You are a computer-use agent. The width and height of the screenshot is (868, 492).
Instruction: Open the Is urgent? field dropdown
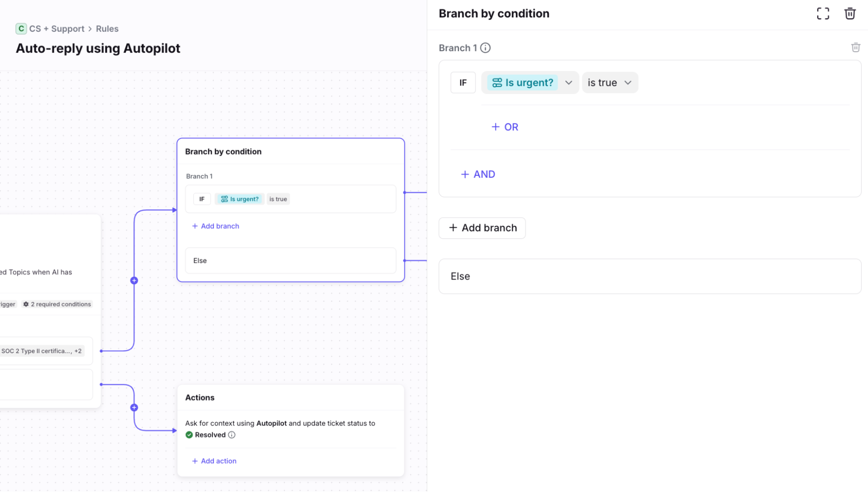click(x=568, y=82)
